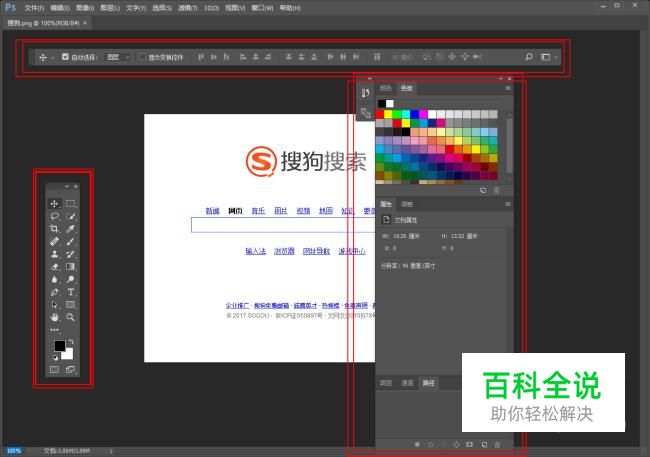Click the 输入法 link on the canvas

pyautogui.click(x=255, y=251)
